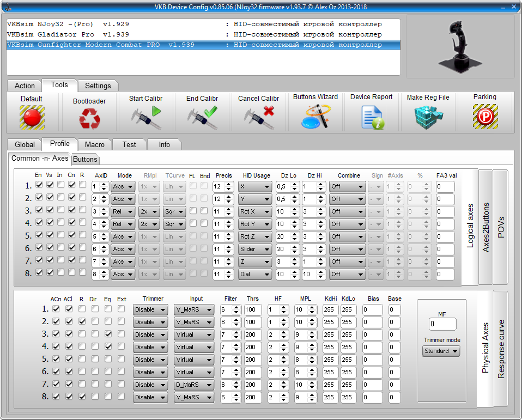Open the Device Report icon

(372, 117)
